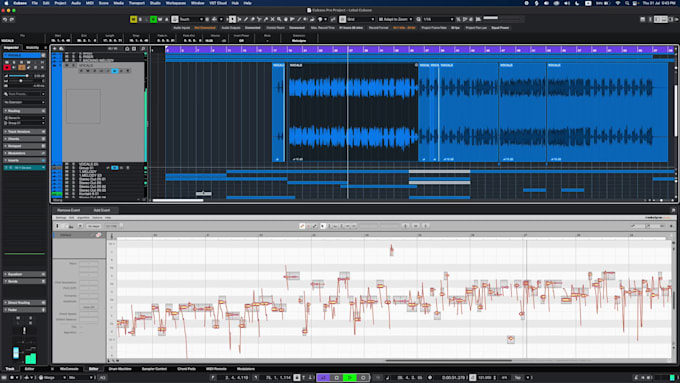Click the Add Track plus icon

click(x=55, y=49)
